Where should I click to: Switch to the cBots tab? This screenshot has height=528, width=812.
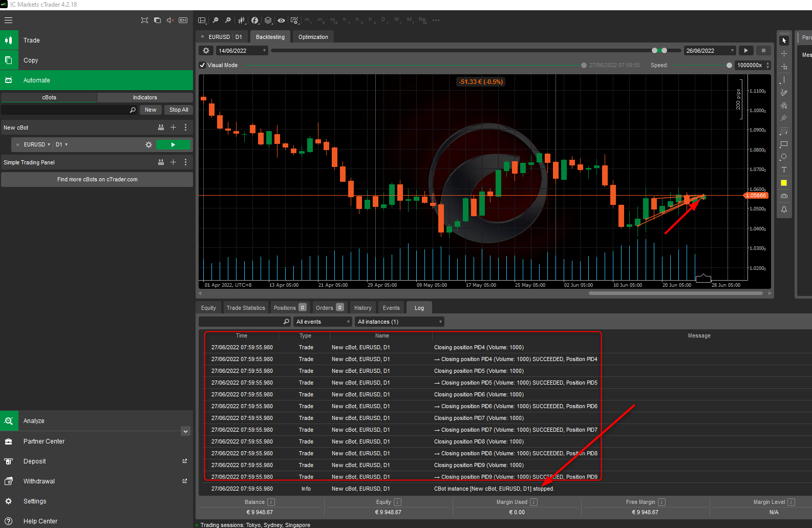(49, 97)
